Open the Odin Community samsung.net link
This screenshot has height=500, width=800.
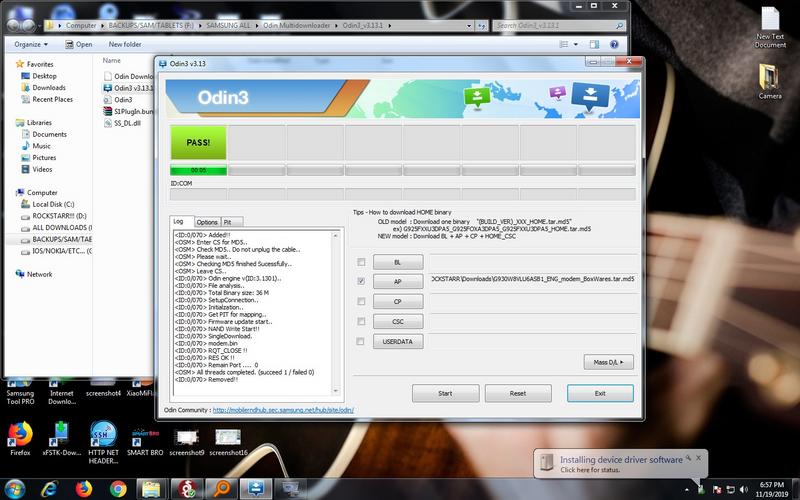coord(283,410)
